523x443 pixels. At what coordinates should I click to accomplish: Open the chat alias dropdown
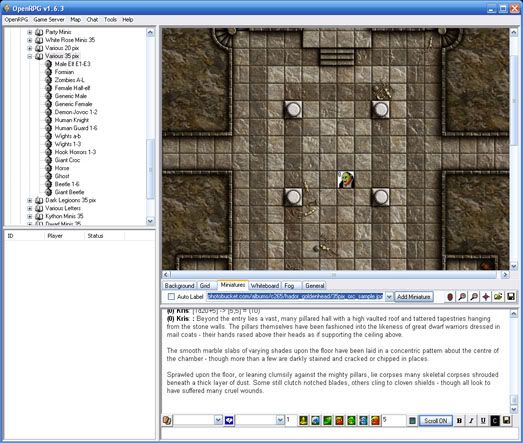(218, 420)
